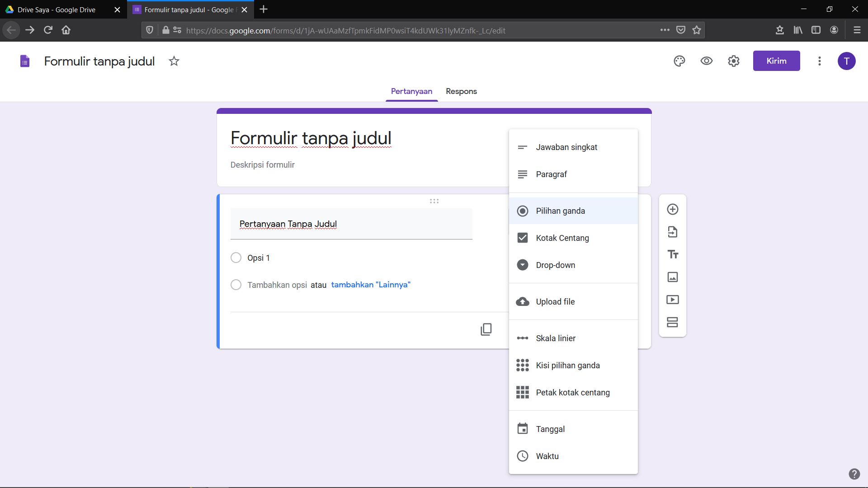The width and height of the screenshot is (868, 488).
Task: Click the add section icon
Action: click(x=673, y=322)
